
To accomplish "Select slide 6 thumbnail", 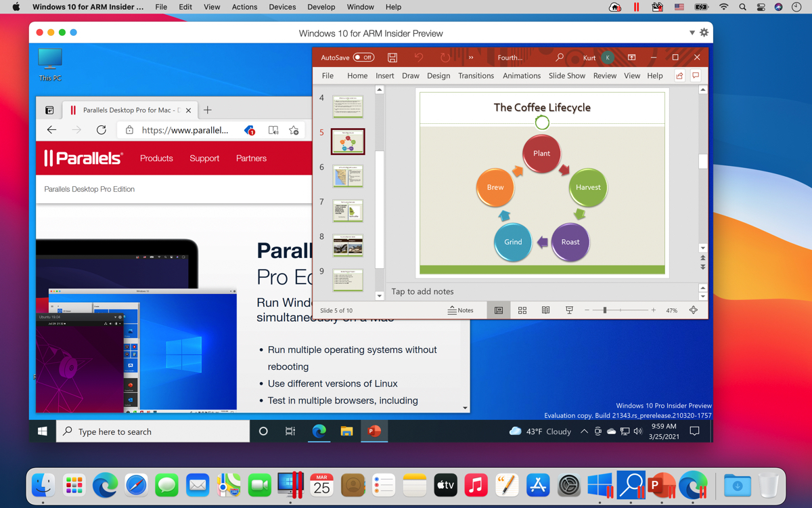I will [x=348, y=176].
